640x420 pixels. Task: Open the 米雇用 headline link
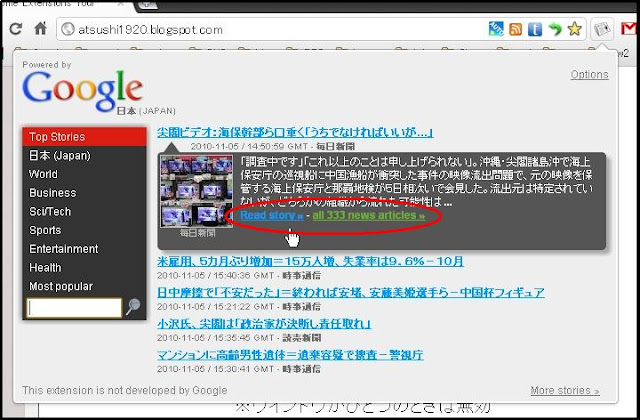click(x=311, y=261)
